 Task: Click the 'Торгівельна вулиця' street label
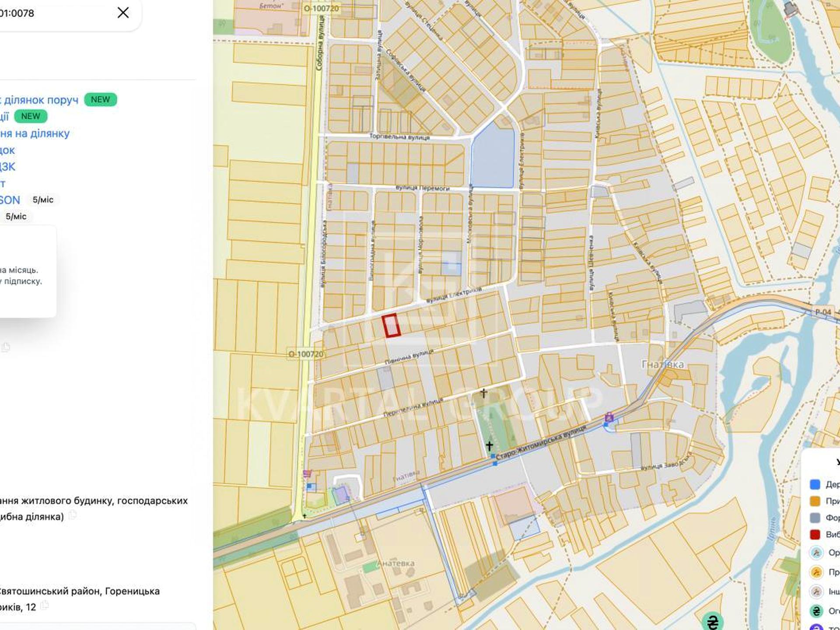(x=399, y=137)
